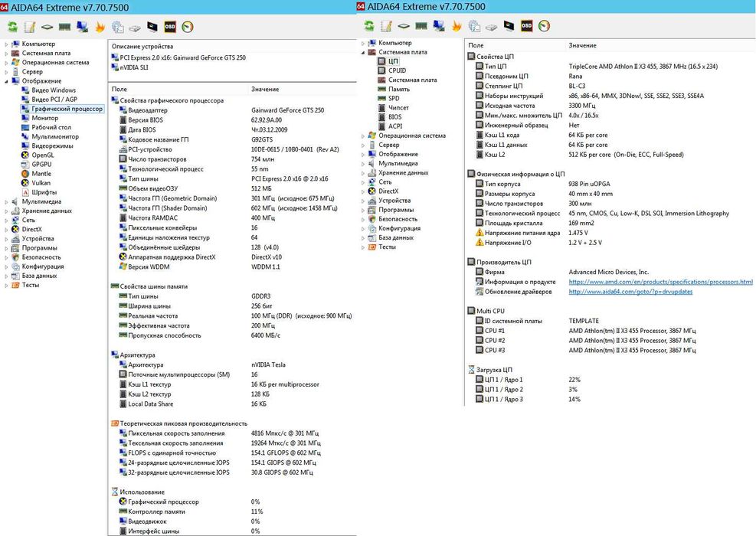Open the amd.com processor specifications link
Image resolution: width=756 pixels, height=536 pixels.
coord(660,282)
